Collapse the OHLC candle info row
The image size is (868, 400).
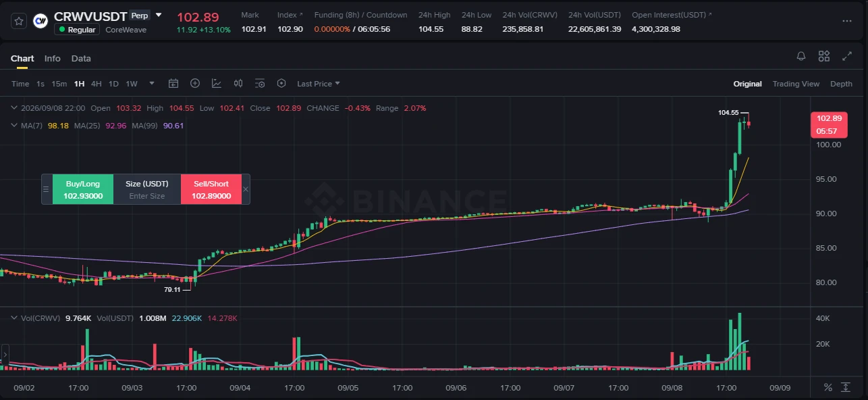click(14, 108)
